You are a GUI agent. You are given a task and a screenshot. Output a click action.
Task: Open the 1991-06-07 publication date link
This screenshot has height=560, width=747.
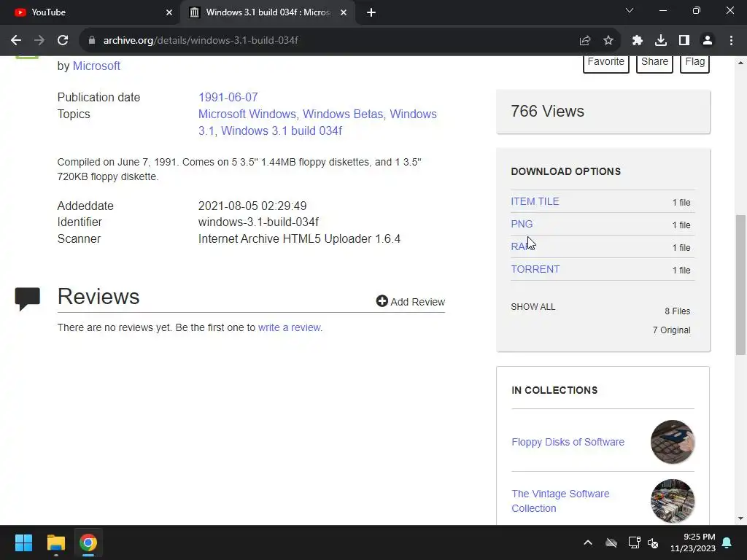(x=228, y=98)
